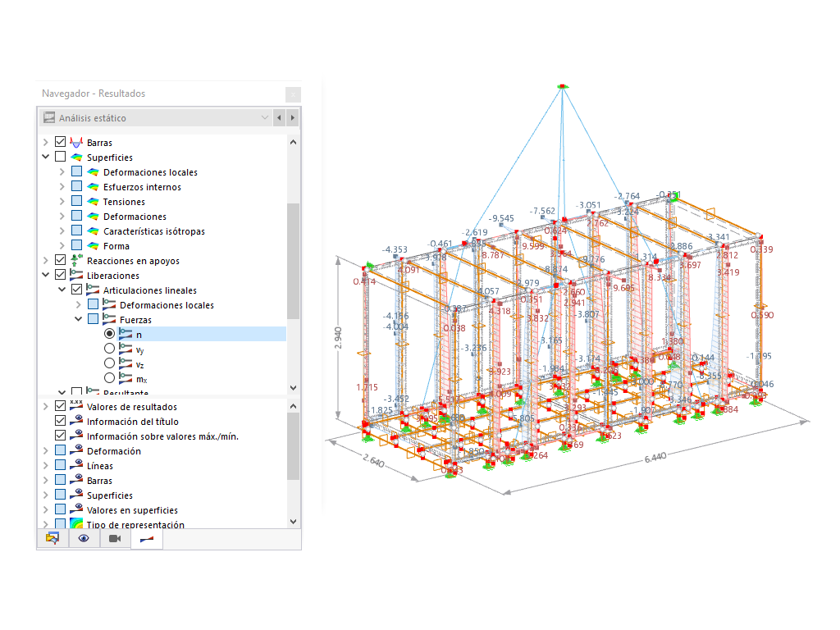
Task: Click the Deformación display icon
Action: coord(76,450)
